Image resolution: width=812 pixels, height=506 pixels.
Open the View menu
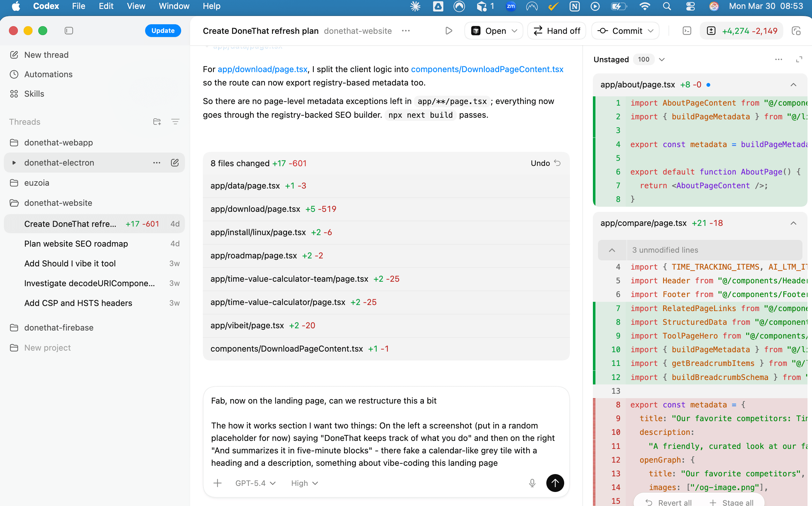[x=136, y=6]
